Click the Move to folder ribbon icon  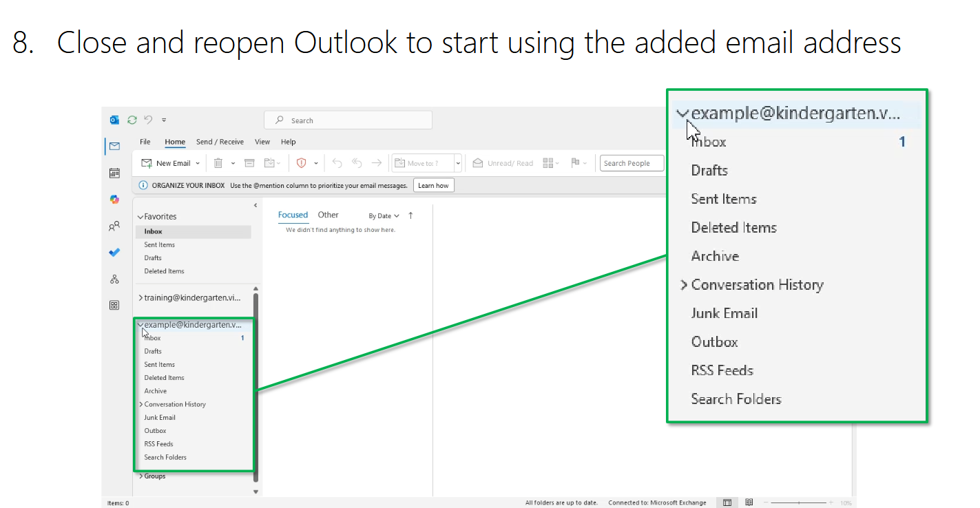pyautogui.click(x=269, y=163)
